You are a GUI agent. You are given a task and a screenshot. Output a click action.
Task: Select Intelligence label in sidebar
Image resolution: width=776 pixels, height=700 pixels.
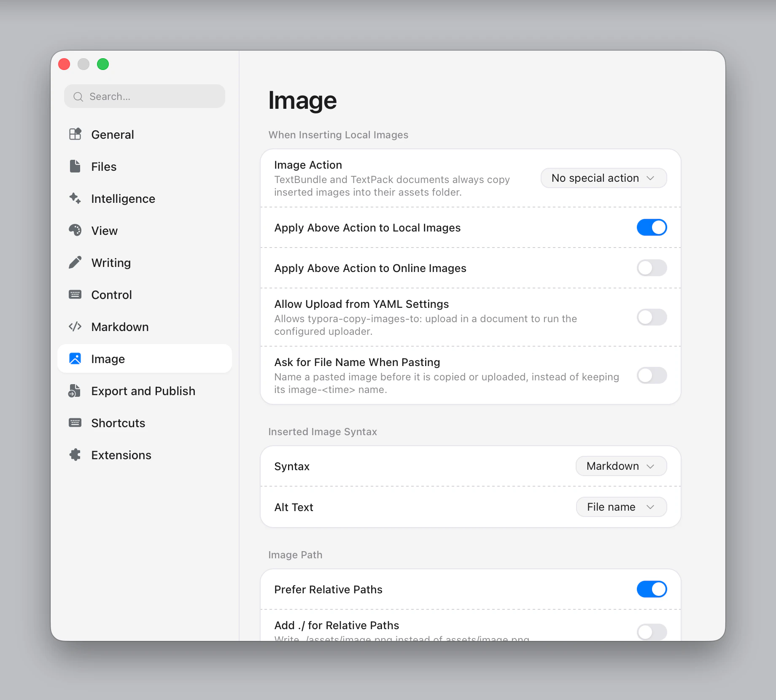tap(123, 199)
